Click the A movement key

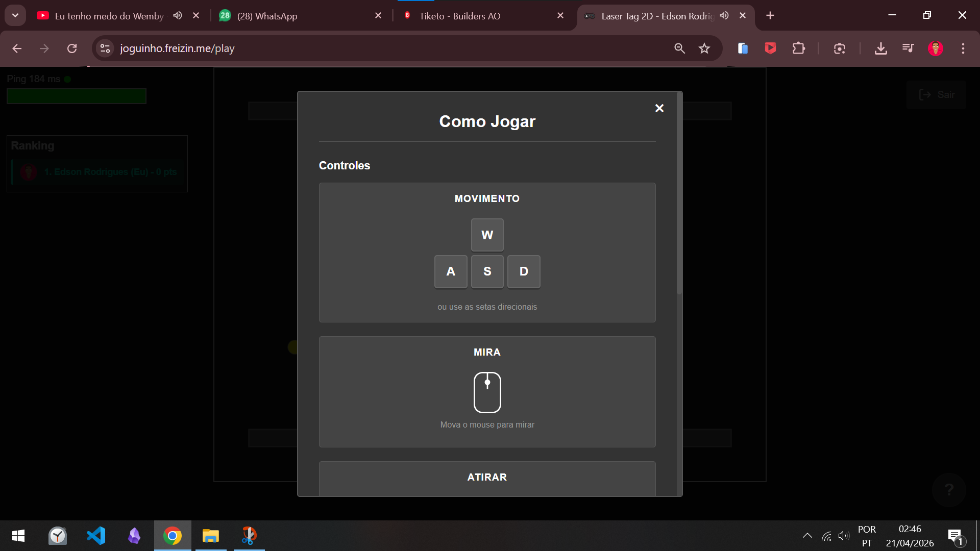(x=450, y=271)
